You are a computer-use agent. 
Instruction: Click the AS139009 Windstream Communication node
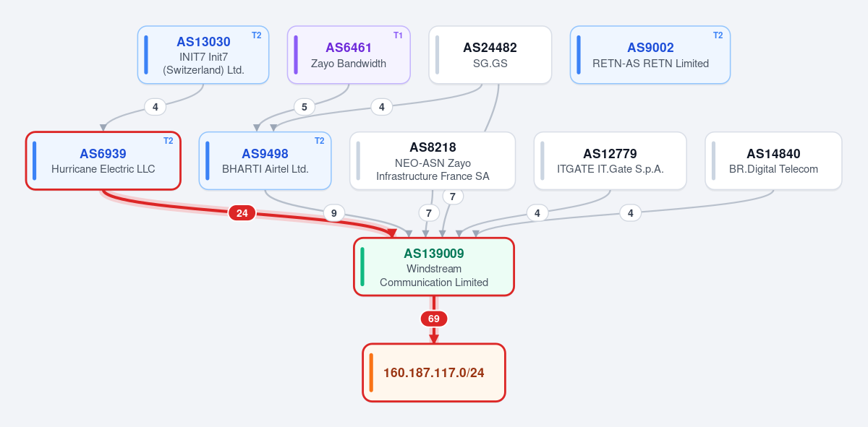(x=434, y=267)
